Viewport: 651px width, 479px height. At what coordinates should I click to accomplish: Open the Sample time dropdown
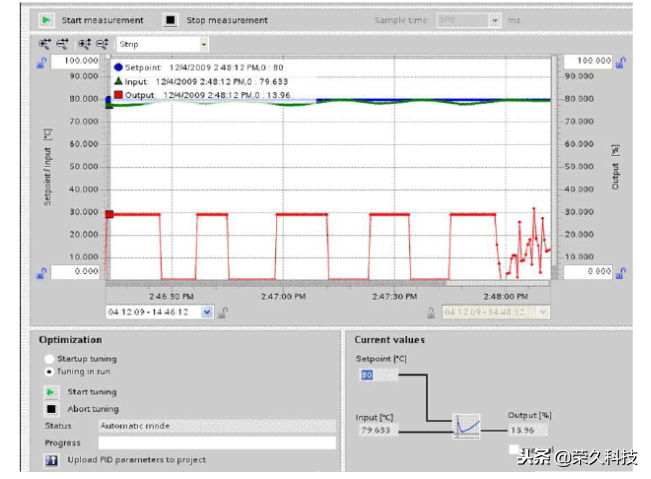tap(495, 20)
